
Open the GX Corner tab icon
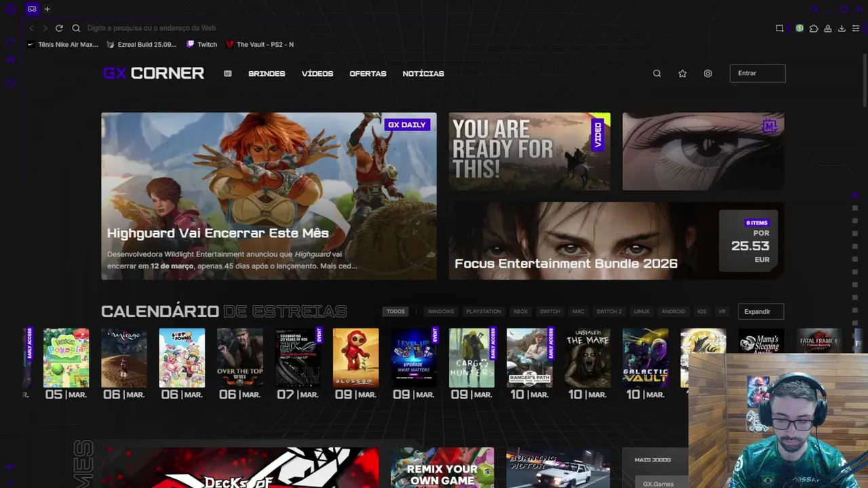click(32, 9)
